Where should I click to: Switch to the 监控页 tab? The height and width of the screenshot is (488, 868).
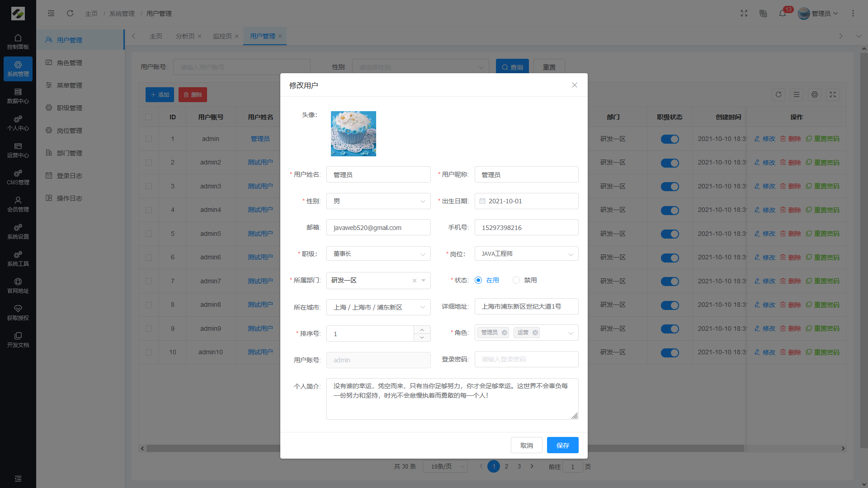[x=222, y=36]
